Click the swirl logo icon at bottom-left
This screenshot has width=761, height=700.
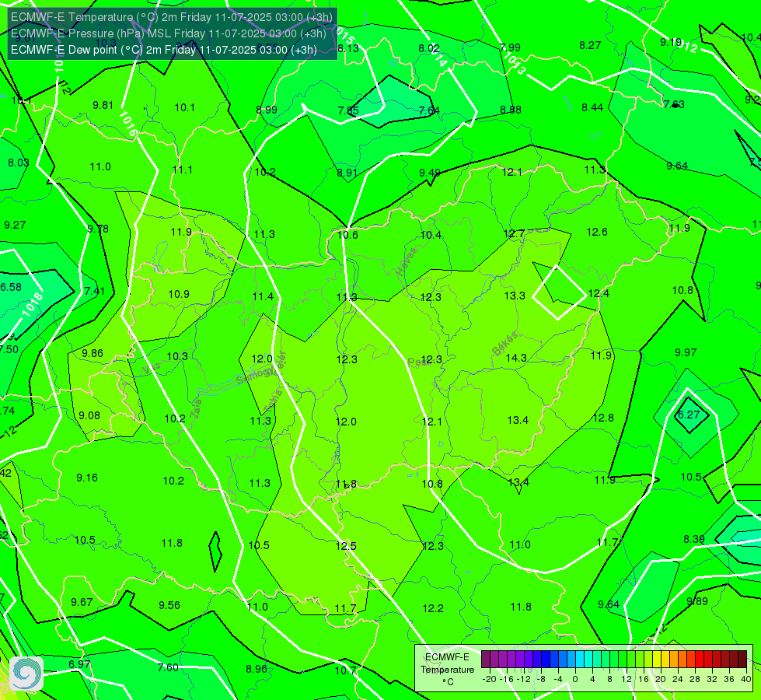tap(26, 674)
